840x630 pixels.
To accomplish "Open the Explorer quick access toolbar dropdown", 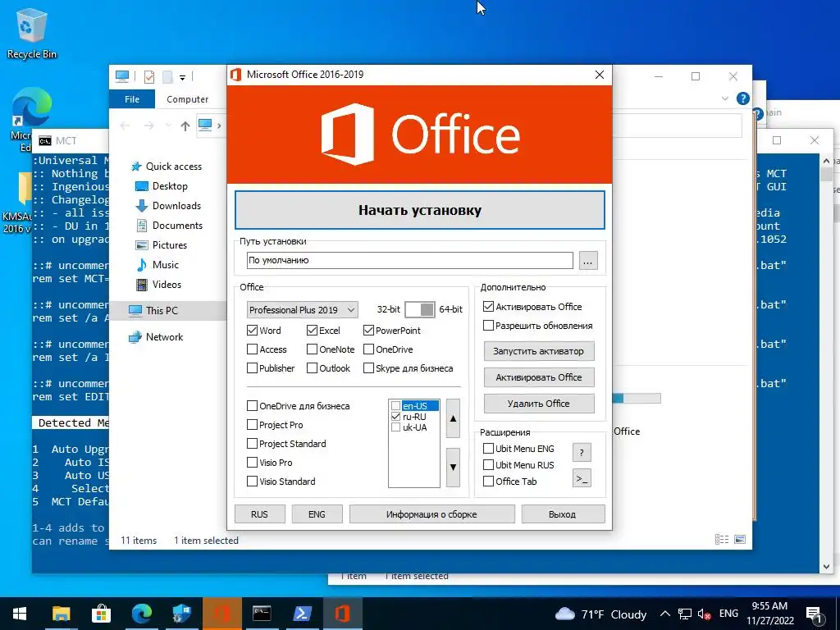I will click(x=182, y=78).
